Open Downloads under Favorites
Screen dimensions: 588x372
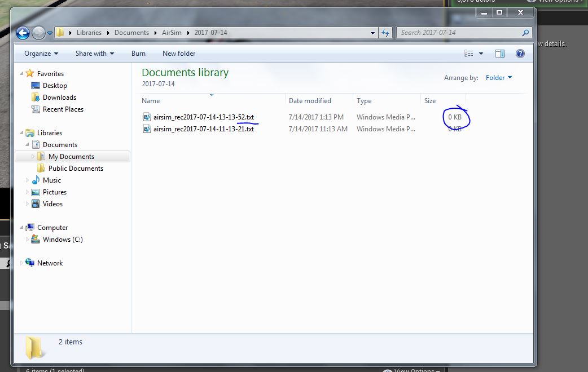pos(59,98)
